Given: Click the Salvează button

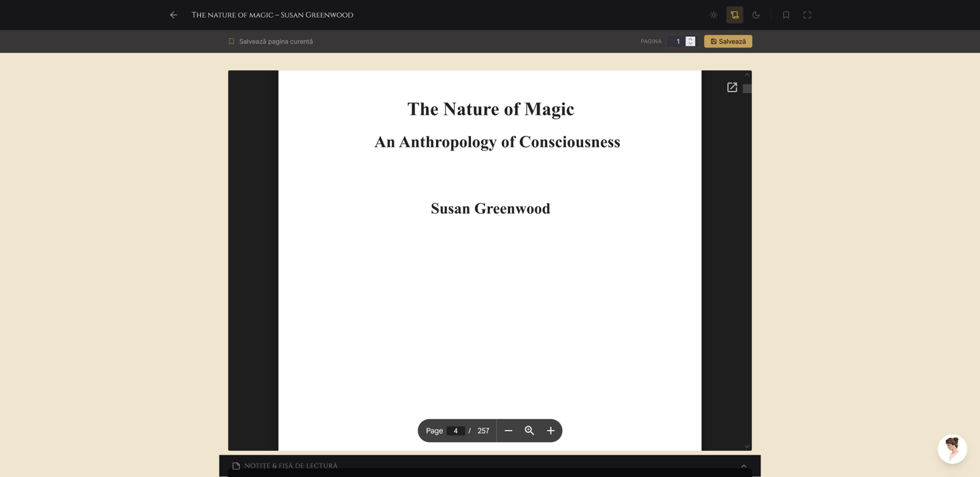Looking at the screenshot, I should (728, 41).
